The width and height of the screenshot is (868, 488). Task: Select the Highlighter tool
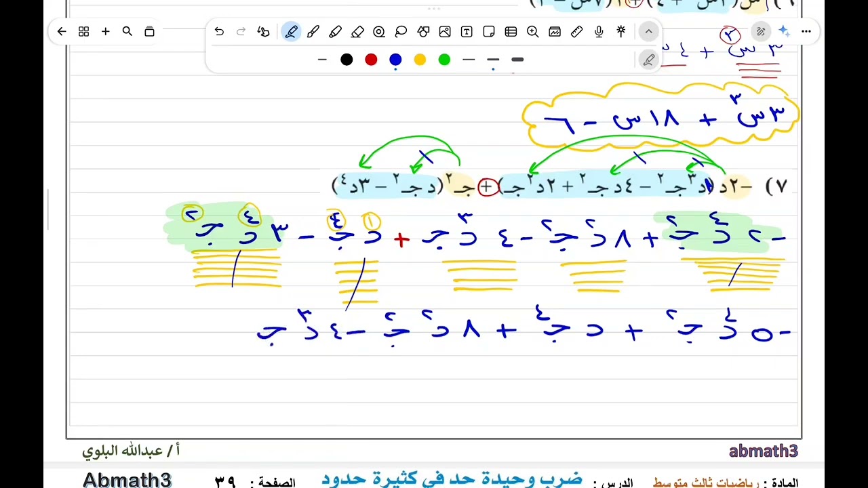click(335, 31)
